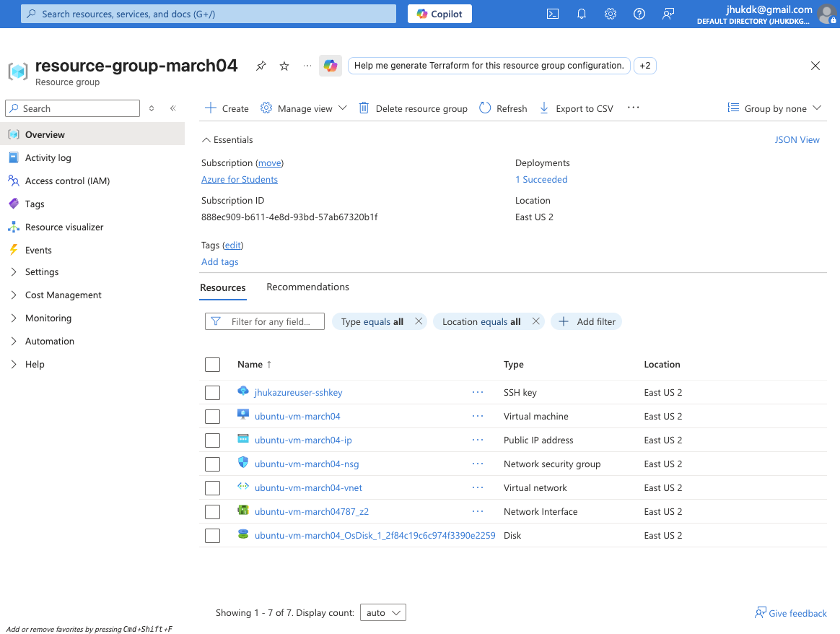Add resource group to favorites star
This screenshot has width=840, height=634.
(x=284, y=66)
